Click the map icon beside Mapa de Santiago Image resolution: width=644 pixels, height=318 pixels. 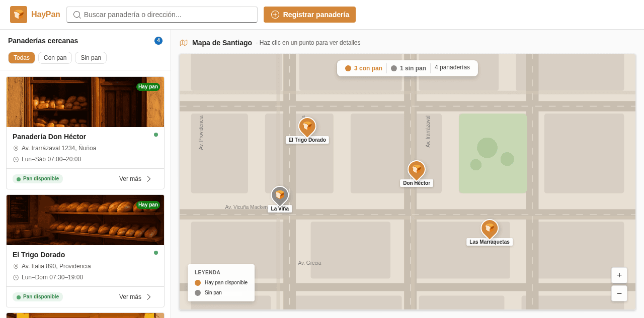pos(184,43)
